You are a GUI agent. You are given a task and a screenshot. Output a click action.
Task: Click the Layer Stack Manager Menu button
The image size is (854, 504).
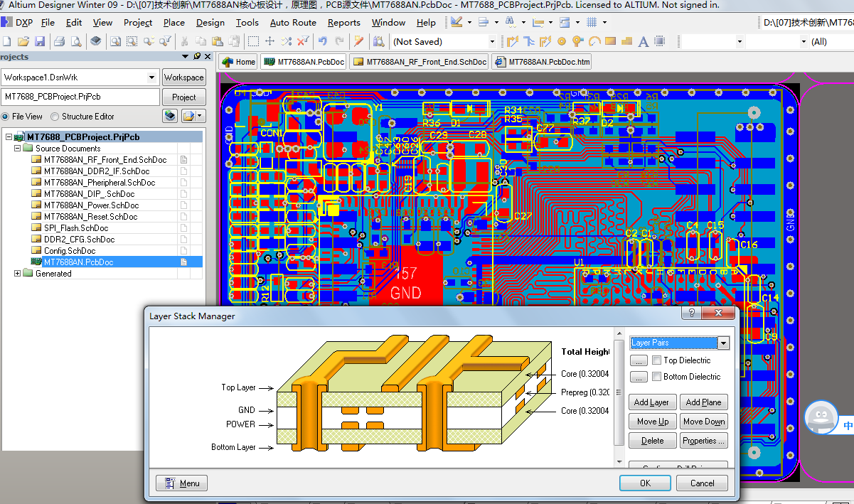coord(181,483)
